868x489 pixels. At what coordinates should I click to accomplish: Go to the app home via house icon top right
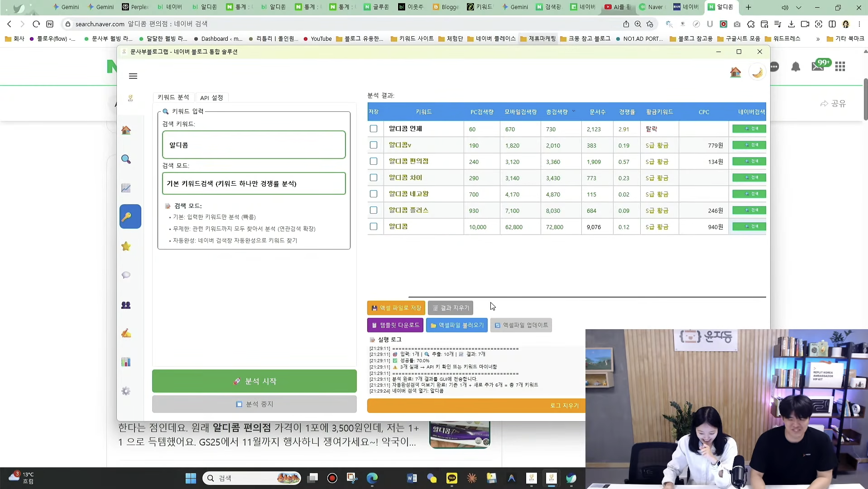(x=735, y=72)
